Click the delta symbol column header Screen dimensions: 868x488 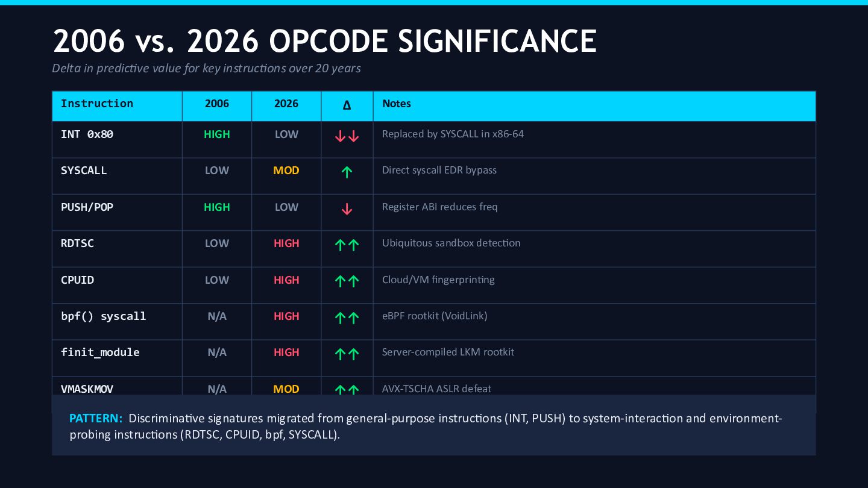click(347, 105)
